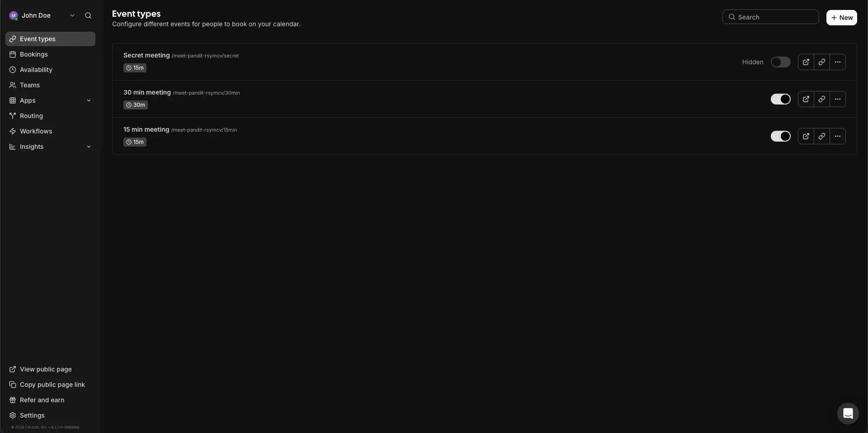Image resolution: width=868 pixels, height=433 pixels.
Task: Open the chat support bubble icon
Action: click(848, 413)
